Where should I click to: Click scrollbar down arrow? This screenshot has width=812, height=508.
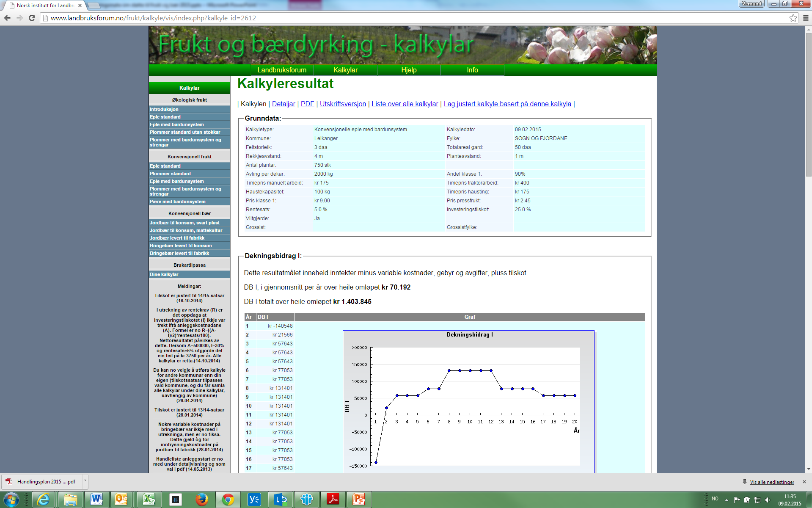809,469
